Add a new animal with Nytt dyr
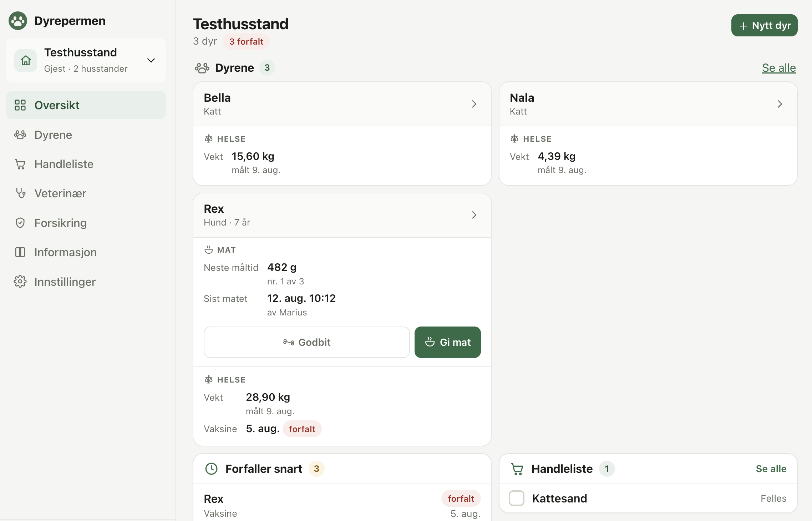The width and height of the screenshot is (812, 521). coord(764,25)
